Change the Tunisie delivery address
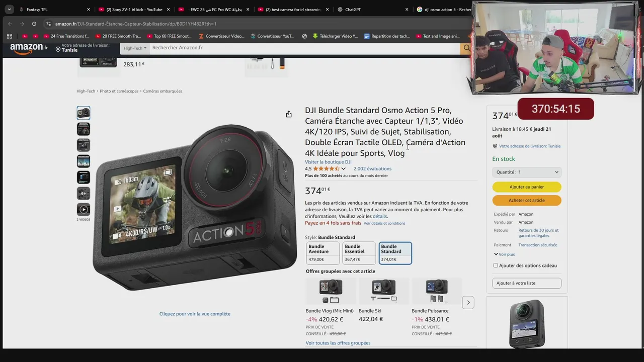 83,48
